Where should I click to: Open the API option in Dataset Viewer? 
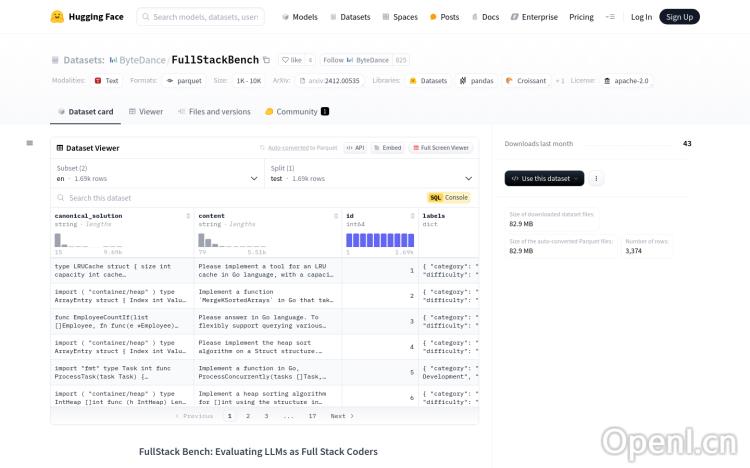[x=356, y=147]
